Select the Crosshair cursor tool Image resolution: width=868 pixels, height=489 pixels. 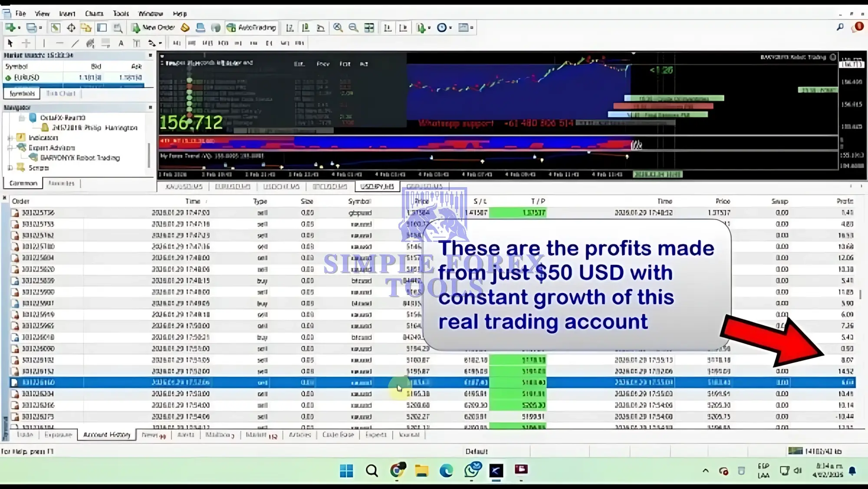click(x=26, y=43)
